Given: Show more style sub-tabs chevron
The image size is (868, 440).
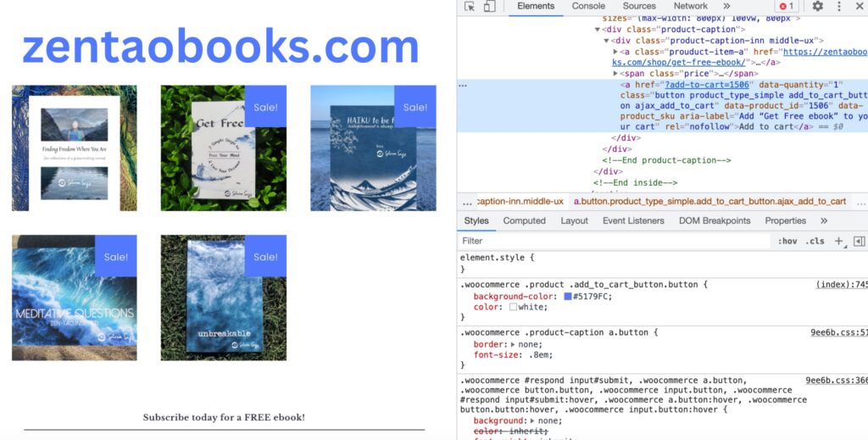Looking at the screenshot, I should pyautogui.click(x=824, y=220).
